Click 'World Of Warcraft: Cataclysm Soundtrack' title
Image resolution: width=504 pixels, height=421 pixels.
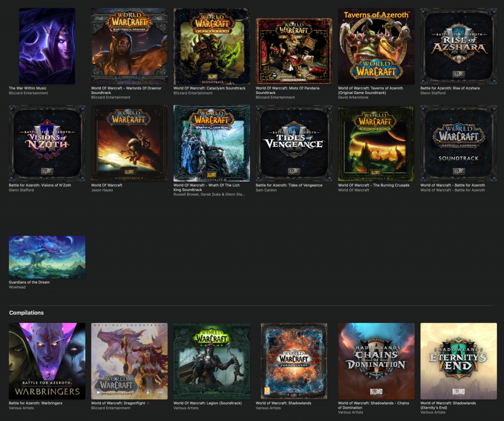pos(209,88)
